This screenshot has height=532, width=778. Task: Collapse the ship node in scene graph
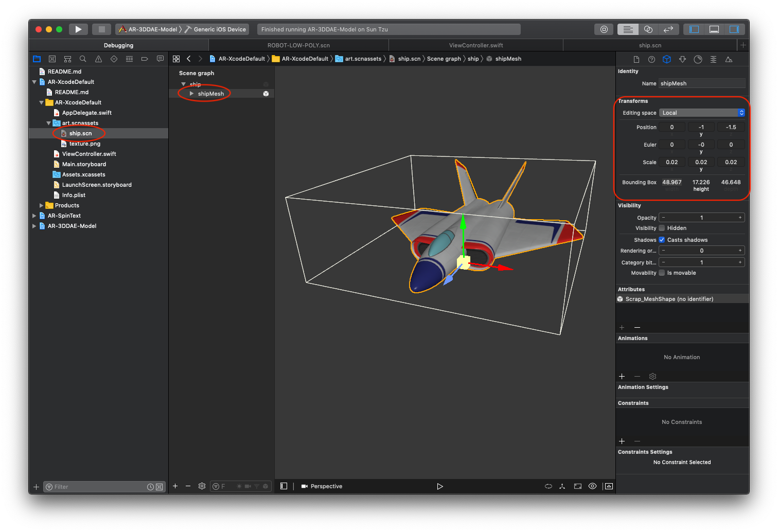(183, 84)
